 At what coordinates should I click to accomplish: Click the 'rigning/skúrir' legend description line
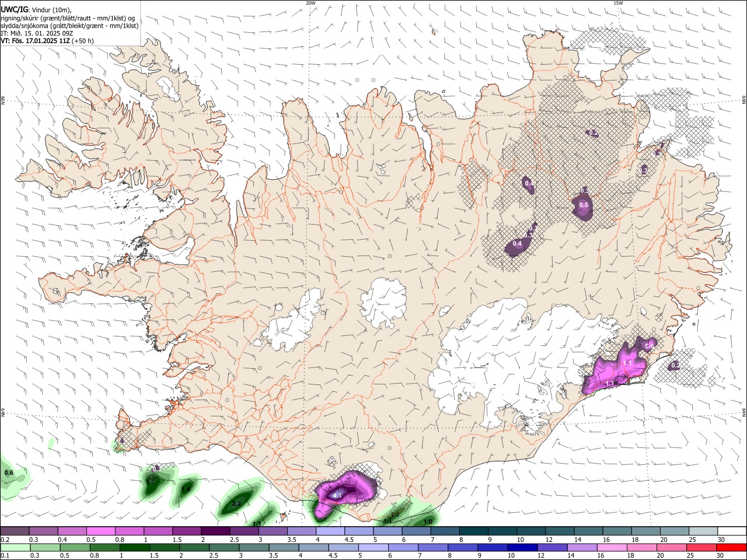[68, 18]
